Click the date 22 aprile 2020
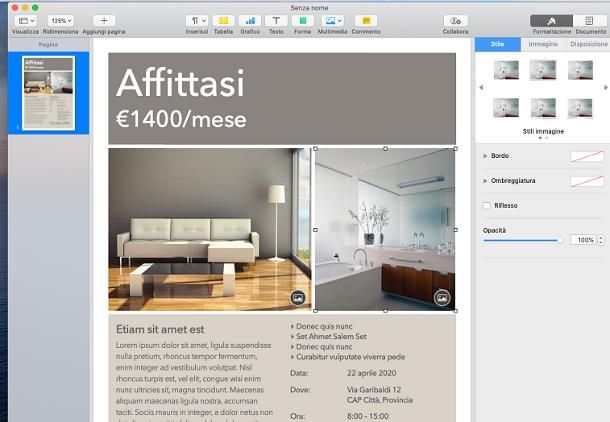 click(x=372, y=373)
